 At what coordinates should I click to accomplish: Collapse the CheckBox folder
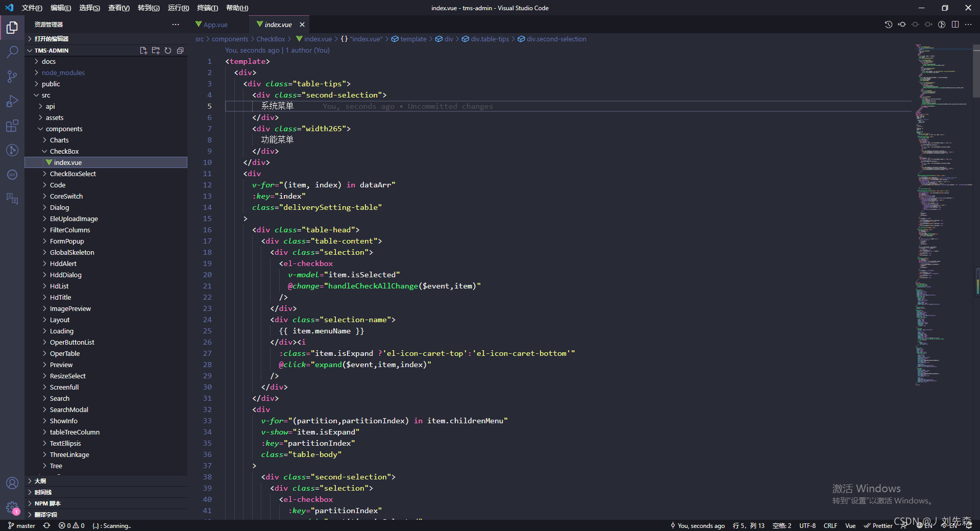[x=106, y=151]
